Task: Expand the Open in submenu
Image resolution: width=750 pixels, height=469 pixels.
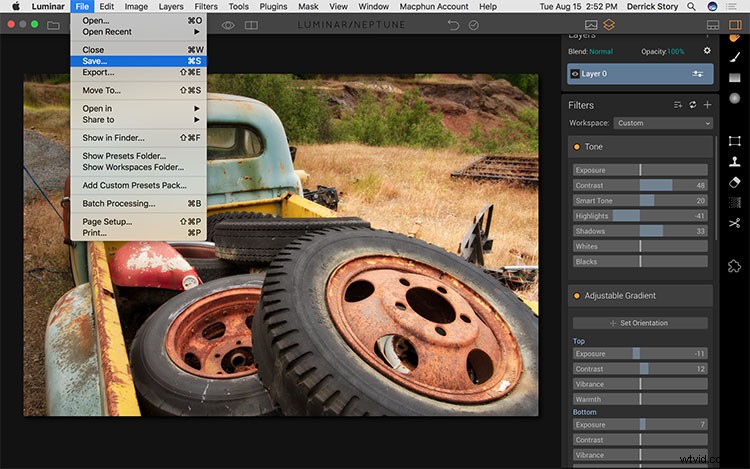Action: click(139, 108)
